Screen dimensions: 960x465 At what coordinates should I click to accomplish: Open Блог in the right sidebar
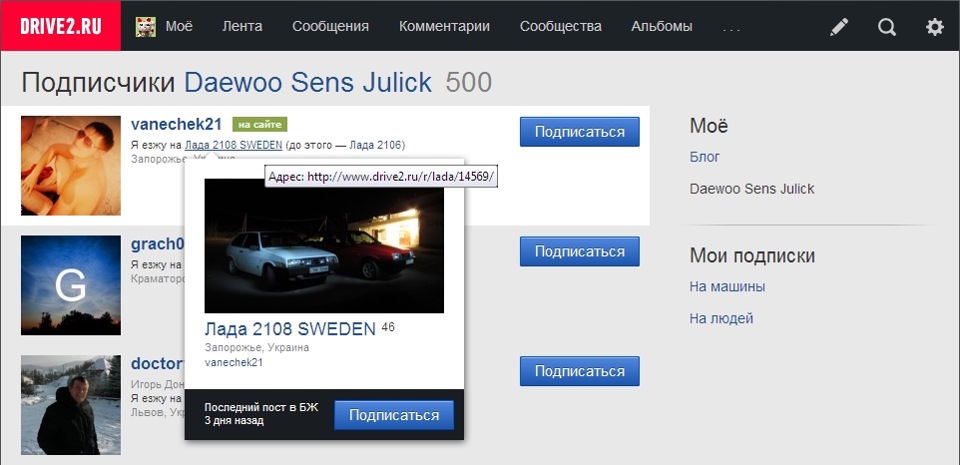point(705,157)
